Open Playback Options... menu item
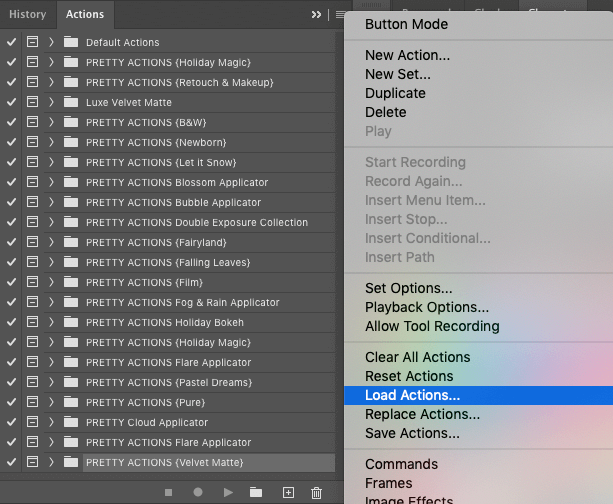 coord(479,307)
